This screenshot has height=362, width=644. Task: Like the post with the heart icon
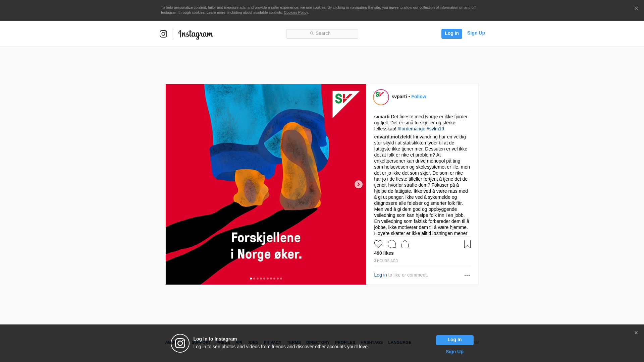pos(378,244)
